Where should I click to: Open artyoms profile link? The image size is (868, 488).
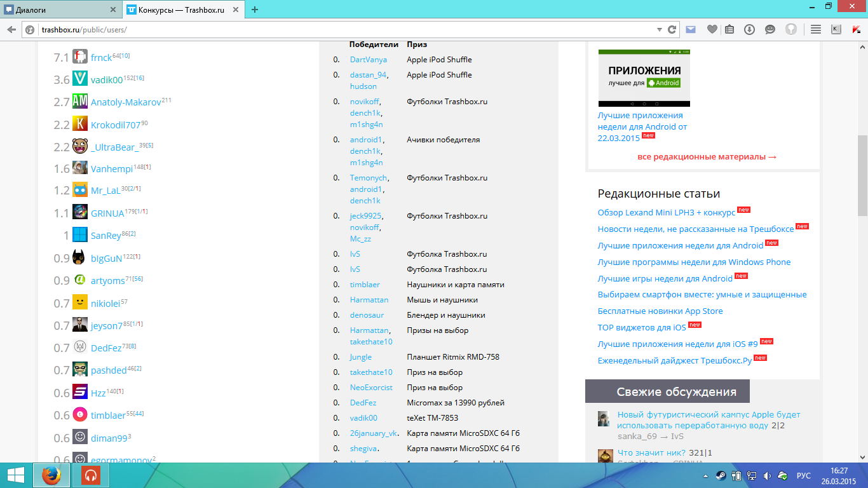click(108, 281)
